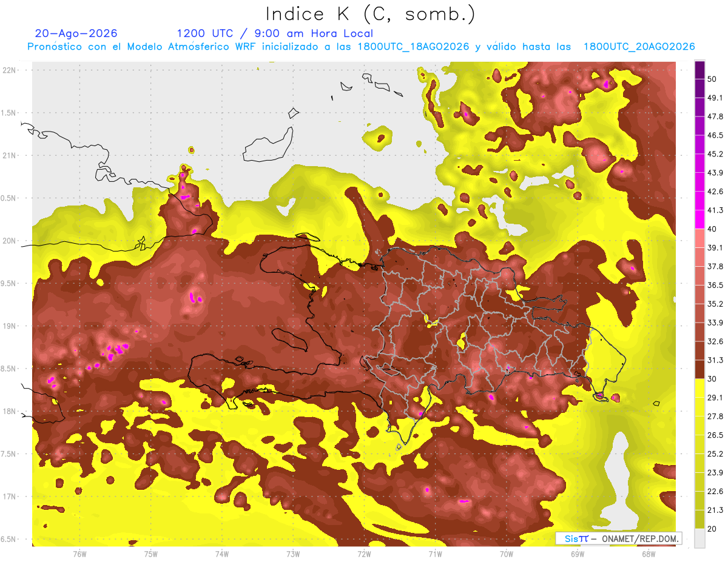Click the "23.9" value on the color scale
This screenshot has height=562, width=728.
pos(715,472)
